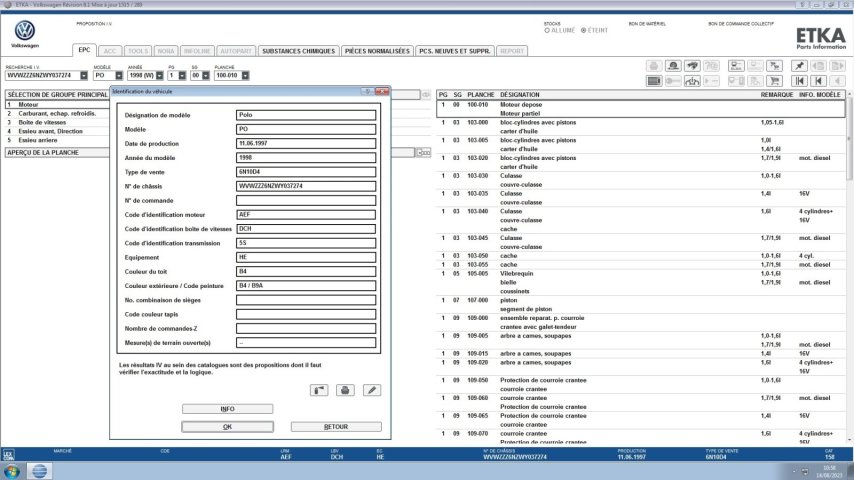This screenshot has height=480, width=854.
Task: Select row 109-000 'ensemble reparat. p. courroie'
Action: point(641,323)
